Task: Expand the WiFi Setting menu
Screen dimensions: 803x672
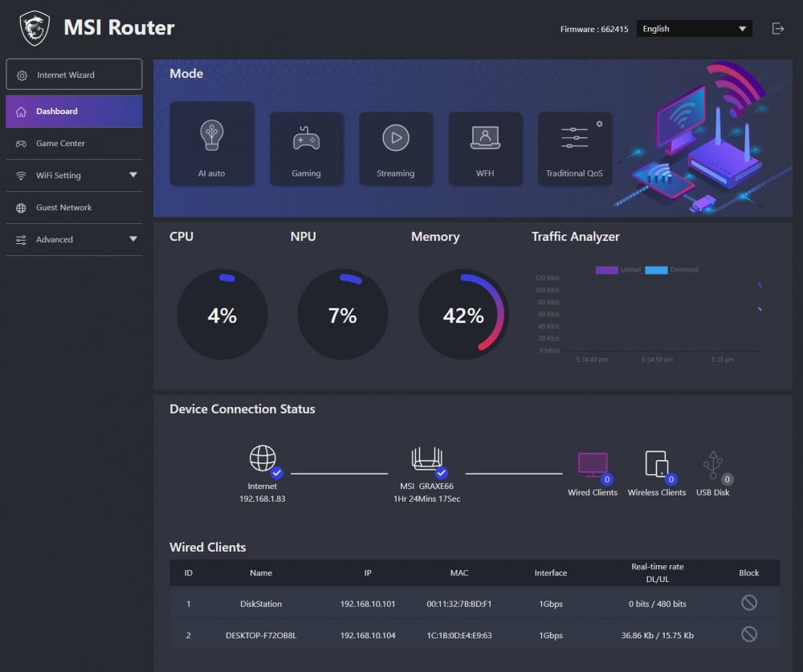Action: pyautogui.click(x=74, y=175)
